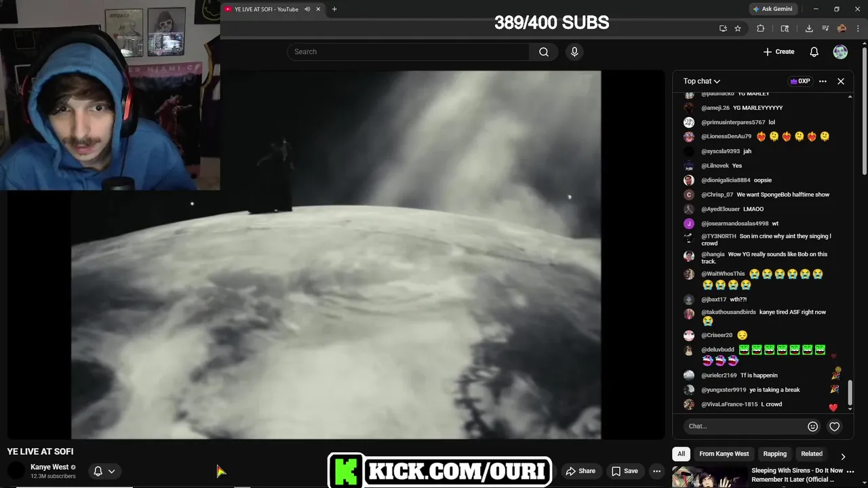Click chat author @AyedElouaer
The height and width of the screenshot is (488, 868).
point(720,209)
